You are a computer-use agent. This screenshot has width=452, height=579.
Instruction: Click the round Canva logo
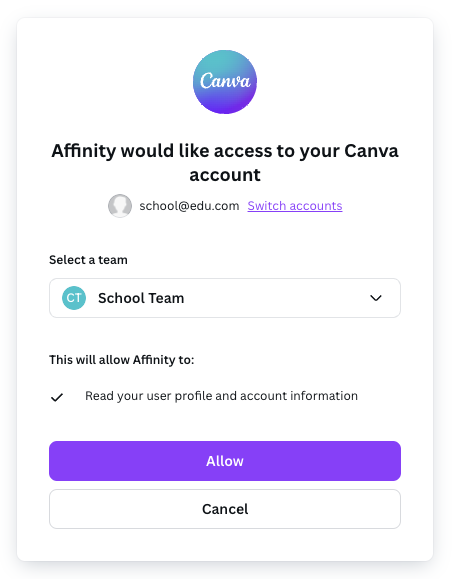225,82
